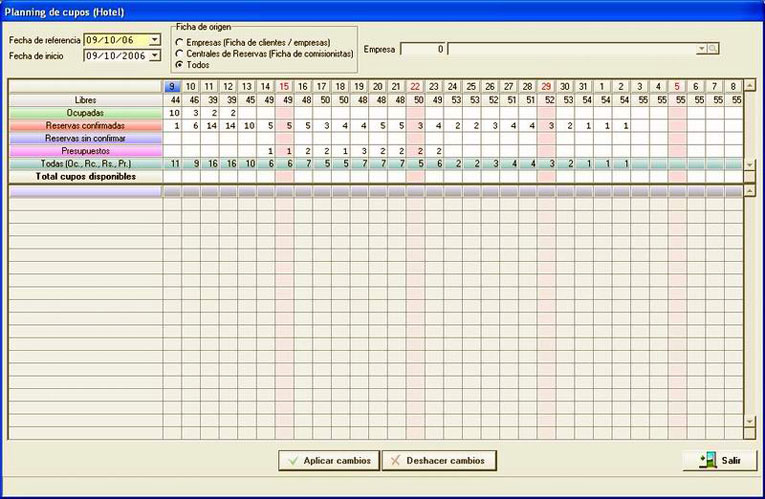The width and height of the screenshot is (765, 499).
Task: Click the summary grid scroll-down arrow
Action: (749, 165)
